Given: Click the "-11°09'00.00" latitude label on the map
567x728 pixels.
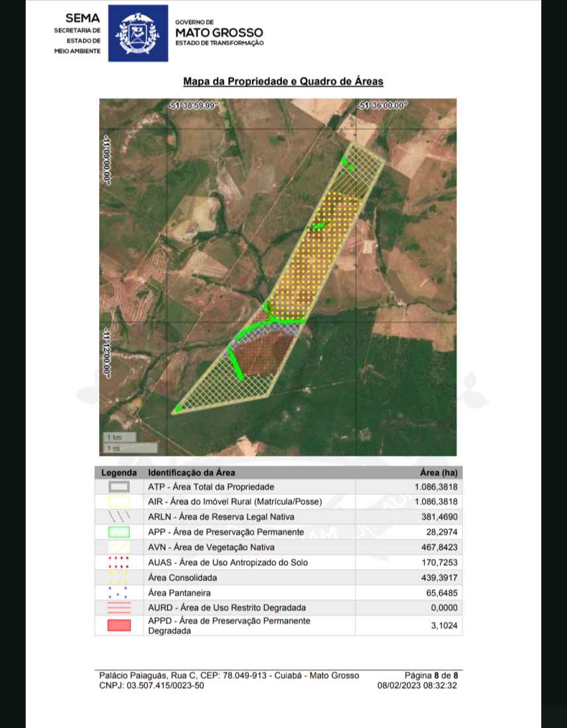Looking at the screenshot, I should pos(107,160).
